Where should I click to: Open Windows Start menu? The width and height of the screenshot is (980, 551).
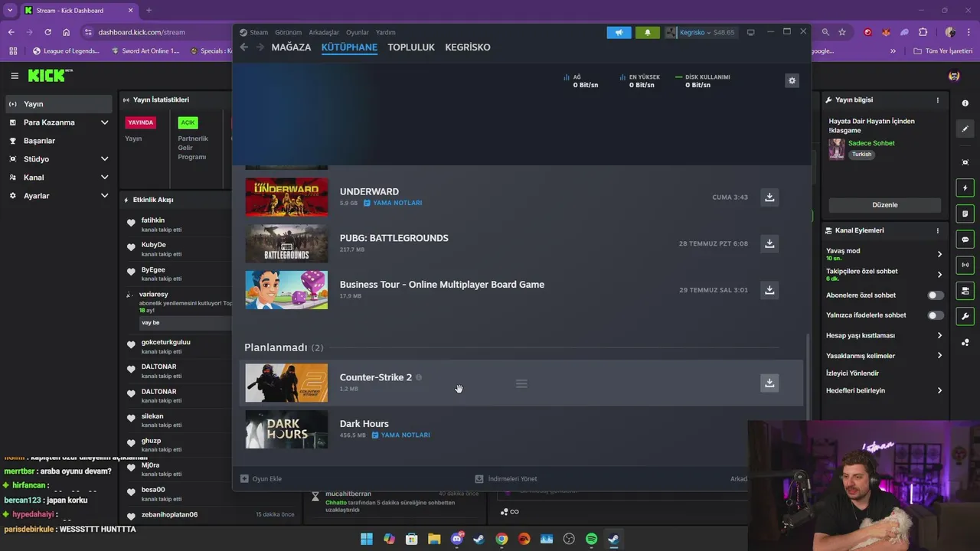click(x=366, y=539)
